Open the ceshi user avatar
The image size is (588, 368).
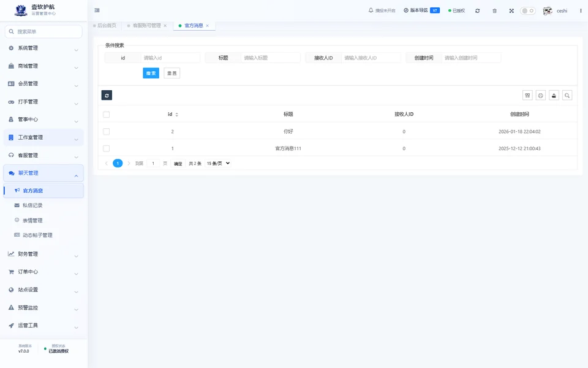point(548,11)
